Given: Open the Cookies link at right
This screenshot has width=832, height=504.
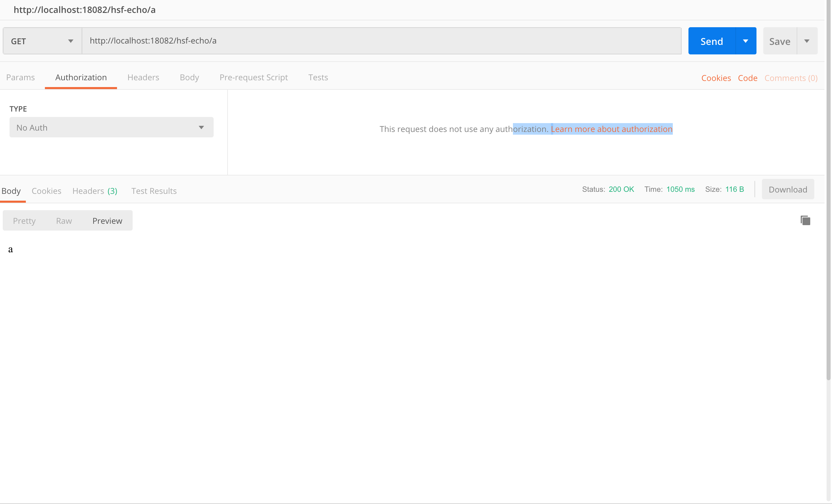Looking at the screenshot, I should (x=716, y=78).
